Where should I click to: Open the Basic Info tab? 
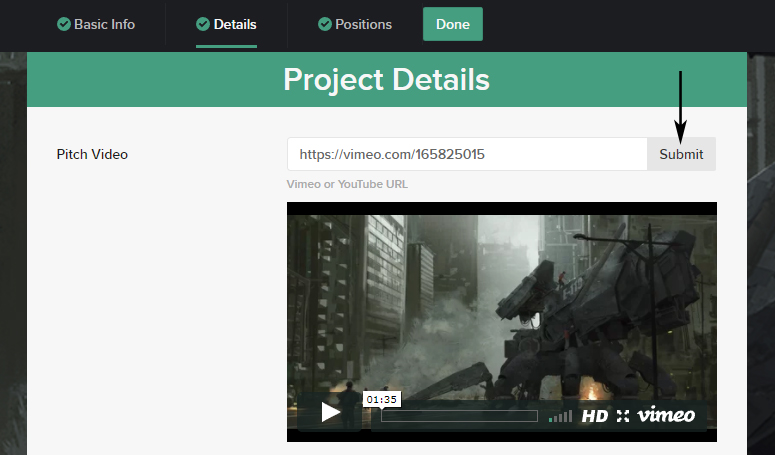[x=96, y=24]
